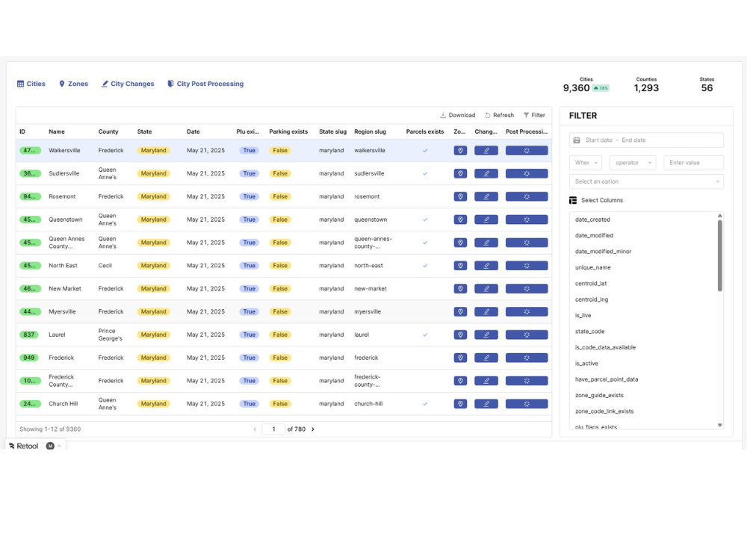747x560 pixels.
Task: Run post processing for Laurel row
Action: click(x=527, y=335)
